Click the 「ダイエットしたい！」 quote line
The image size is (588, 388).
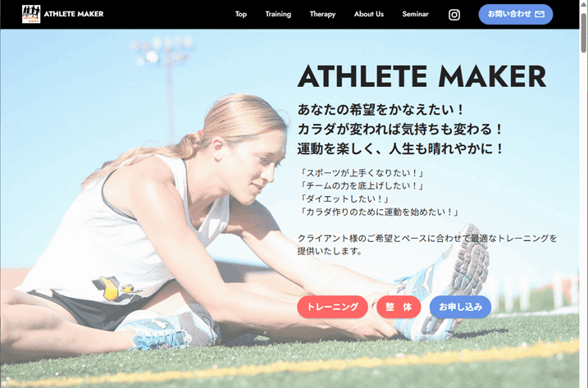(344, 199)
